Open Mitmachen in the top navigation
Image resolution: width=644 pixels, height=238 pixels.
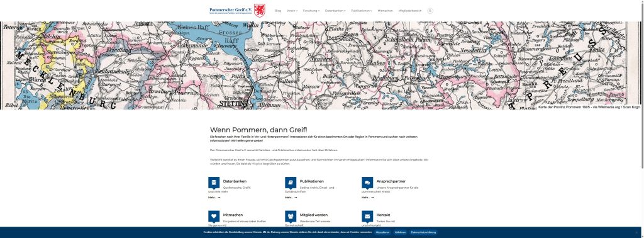[x=386, y=11]
